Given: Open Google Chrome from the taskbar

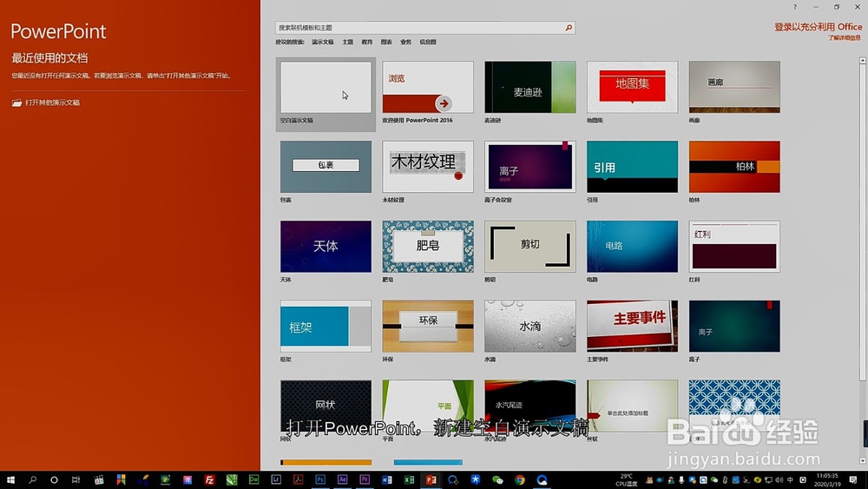Looking at the screenshot, I should pyautogui.click(x=519, y=480).
